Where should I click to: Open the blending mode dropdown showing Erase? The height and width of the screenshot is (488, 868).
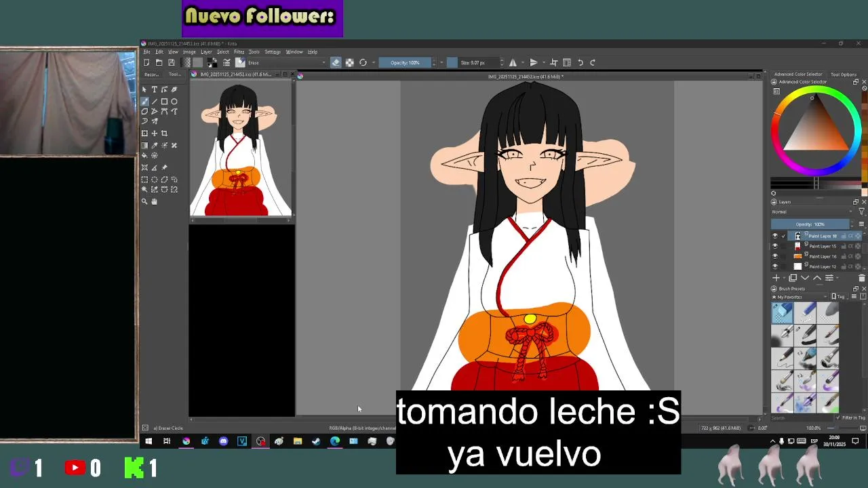click(285, 62)
